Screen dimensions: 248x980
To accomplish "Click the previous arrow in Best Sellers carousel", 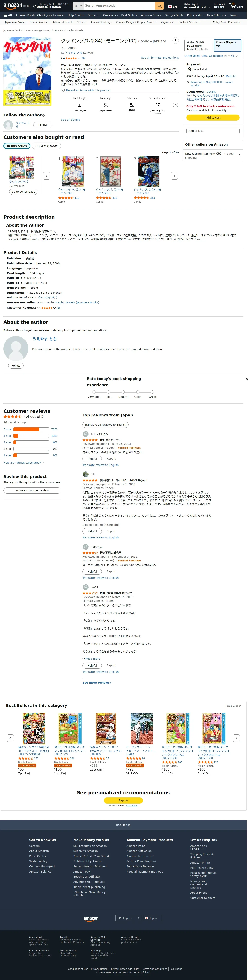I will pos(10,738).
